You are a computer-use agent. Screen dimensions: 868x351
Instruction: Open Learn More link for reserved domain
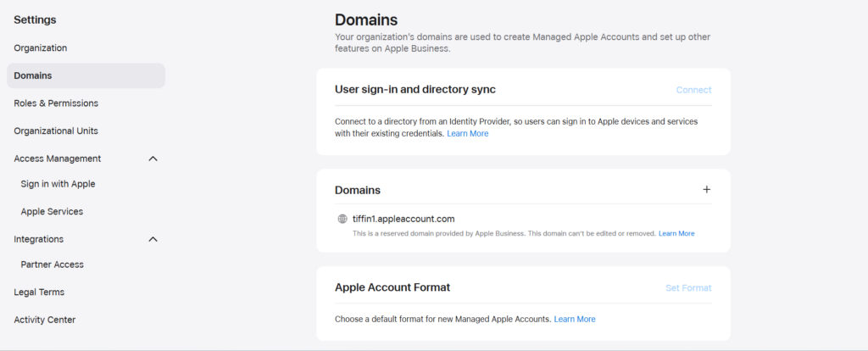[676, 234]
